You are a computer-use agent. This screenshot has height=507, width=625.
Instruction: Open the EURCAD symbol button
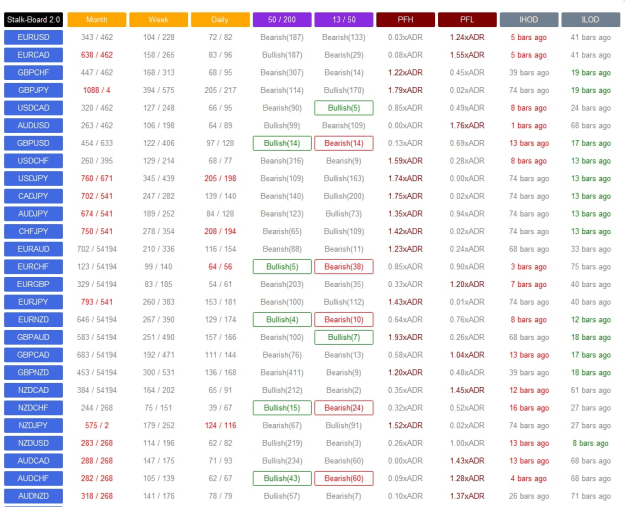(x=33, y=55)
